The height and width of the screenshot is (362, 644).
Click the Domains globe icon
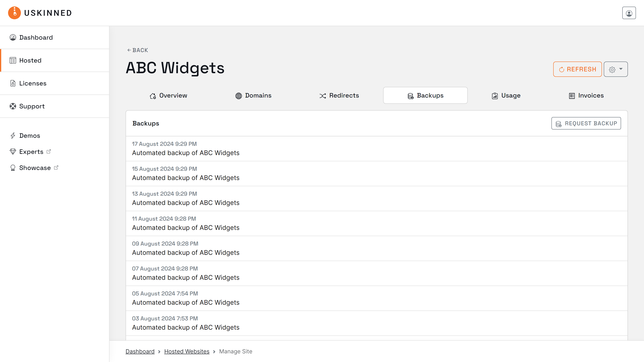(x=238, y=96)
